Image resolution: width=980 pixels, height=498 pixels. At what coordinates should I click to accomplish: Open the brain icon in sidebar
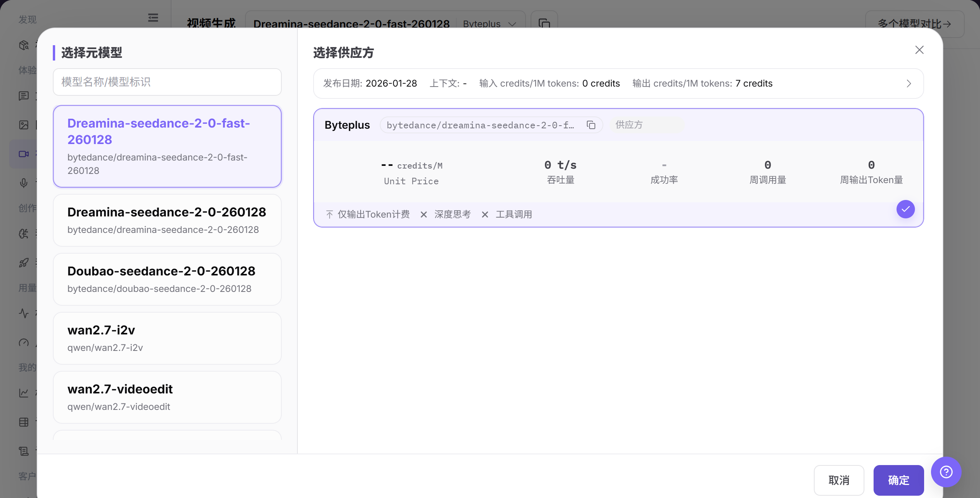[24, 233]
